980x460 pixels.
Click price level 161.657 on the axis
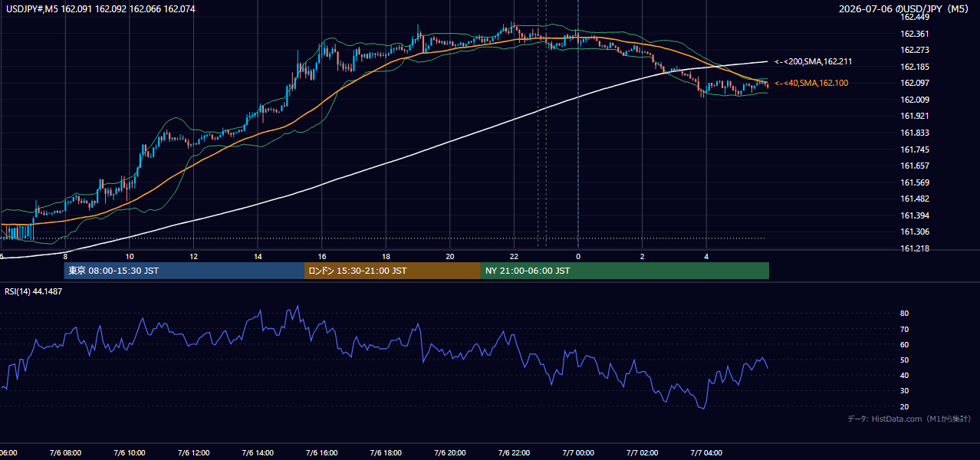(x=915, y=166)
